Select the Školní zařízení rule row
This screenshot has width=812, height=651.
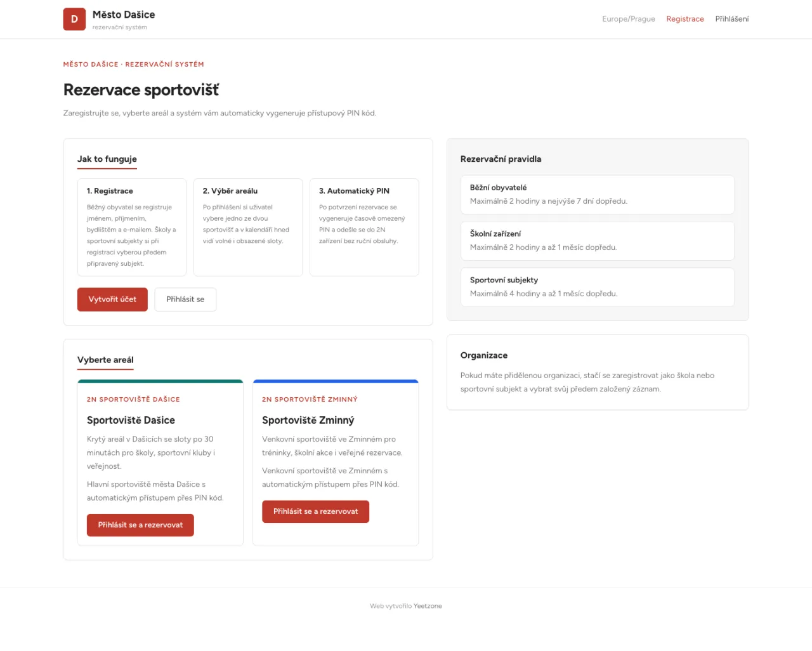598,241
